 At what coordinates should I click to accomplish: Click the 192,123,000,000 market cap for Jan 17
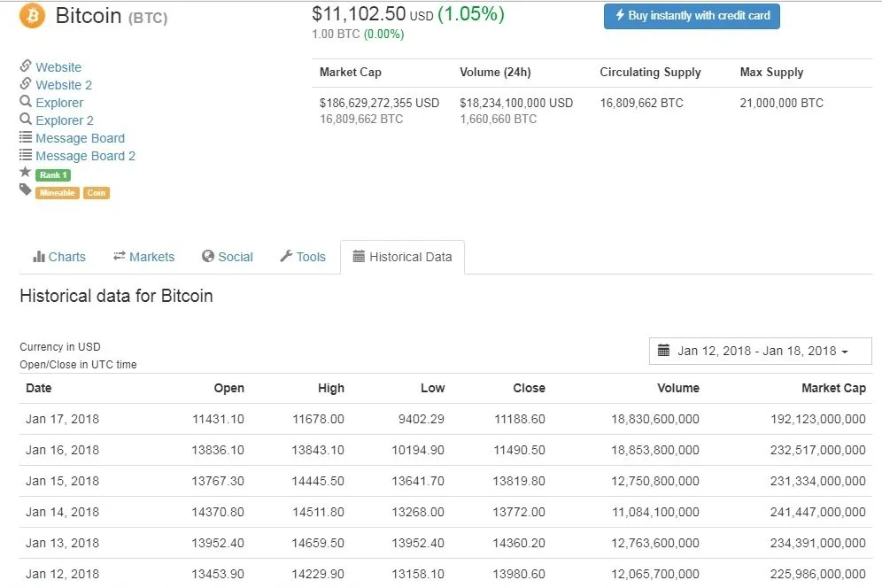818,419
